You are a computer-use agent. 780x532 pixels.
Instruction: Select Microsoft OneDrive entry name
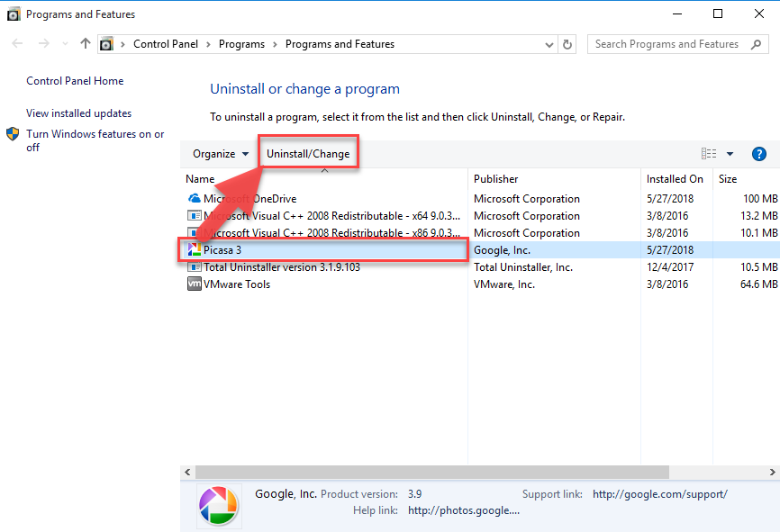point(249,199)
